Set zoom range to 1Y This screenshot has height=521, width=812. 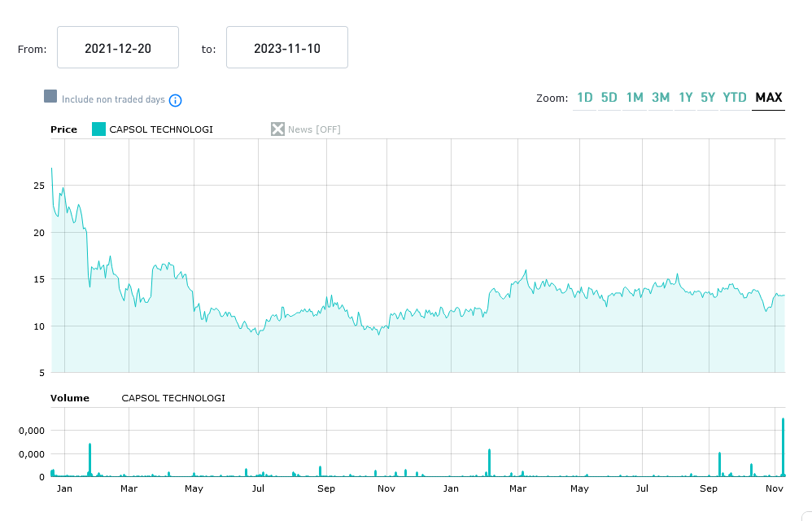pyautogui.click(x=685, y=98)
